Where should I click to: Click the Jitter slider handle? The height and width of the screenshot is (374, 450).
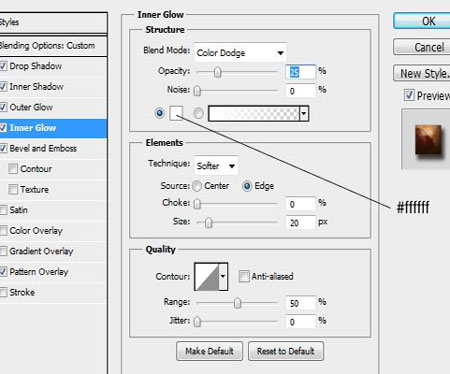pos(197,322)
